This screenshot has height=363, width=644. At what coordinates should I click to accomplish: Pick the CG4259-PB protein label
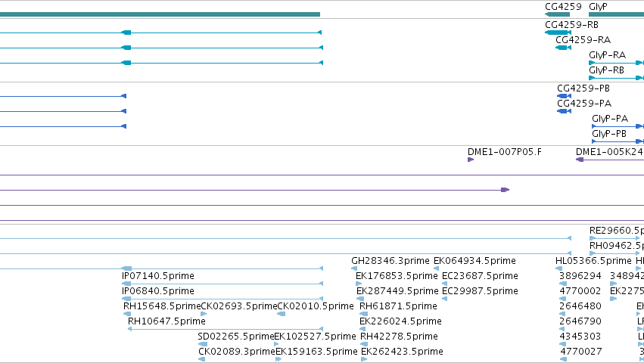(583, 88)
